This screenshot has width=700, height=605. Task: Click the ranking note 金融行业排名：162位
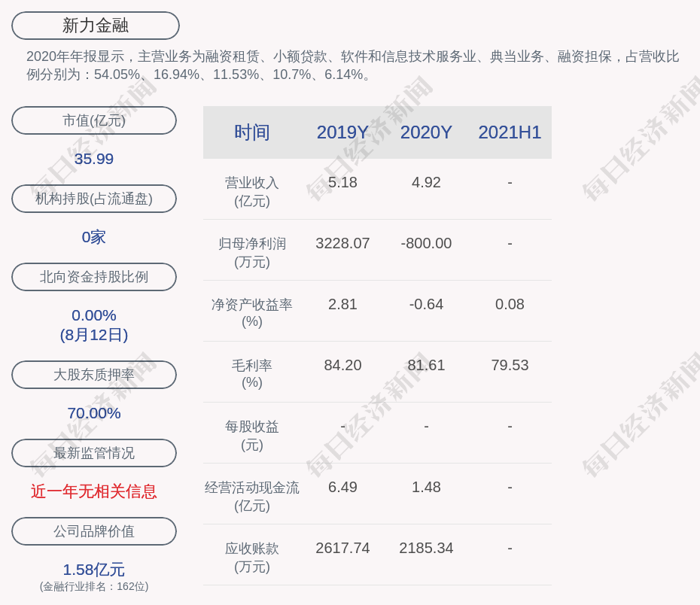click(94, 586)
